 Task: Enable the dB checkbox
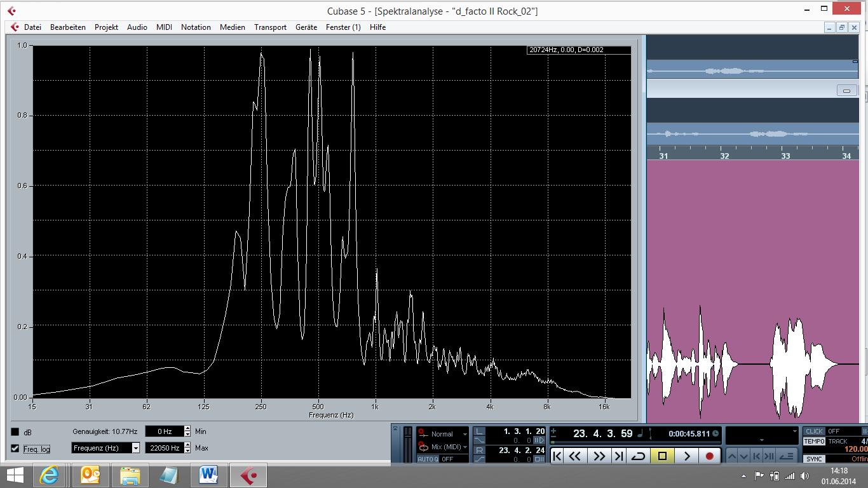click(15, 432)
